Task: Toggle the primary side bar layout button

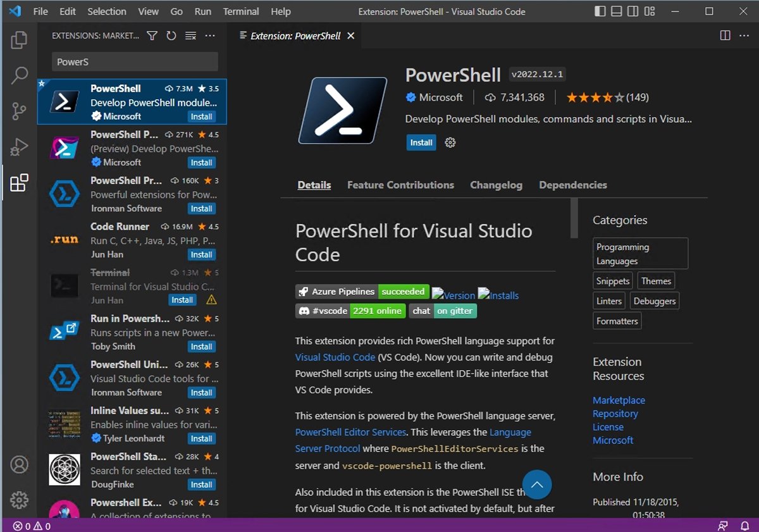Action: (x=600, y=11)
